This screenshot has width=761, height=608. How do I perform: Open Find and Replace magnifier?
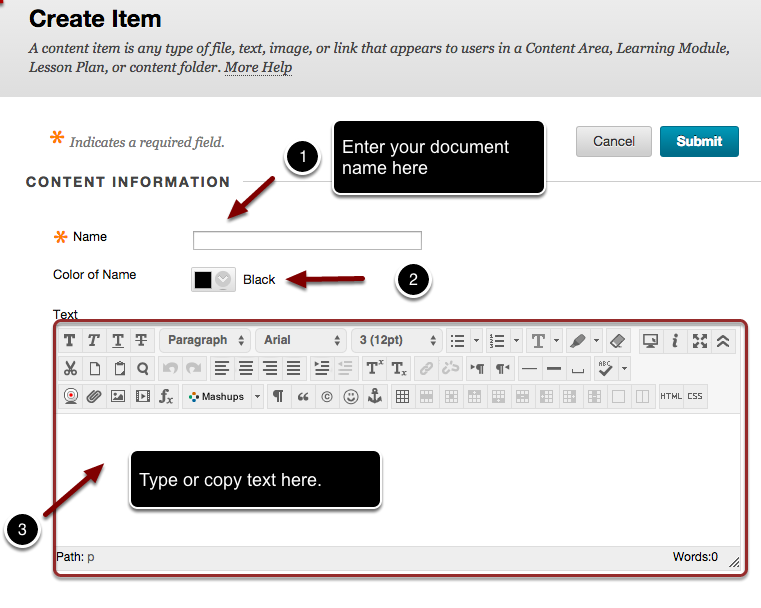point(143,369)
